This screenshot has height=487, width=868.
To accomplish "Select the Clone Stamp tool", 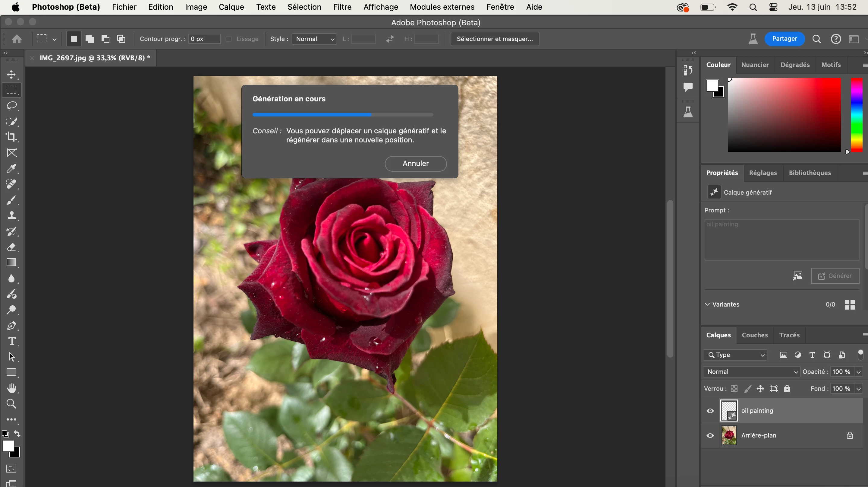I will pyautogui.click(x=11, y=216).
